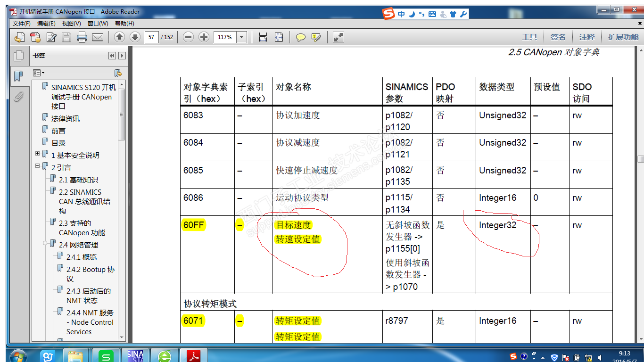Image resolution: width=644 pixels, height=362 pixels.
Task: Open the page thumbnails panel
Action: pyautogui.click(x=18, y=56)
